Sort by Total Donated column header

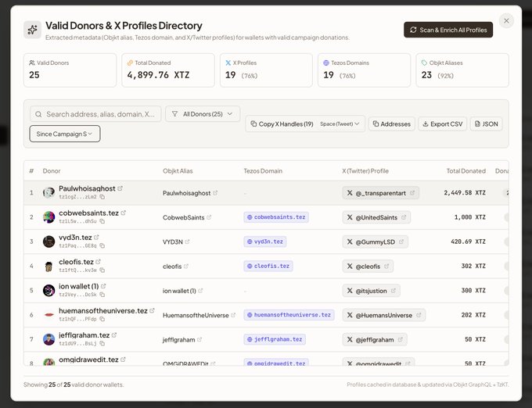(465, 171)
